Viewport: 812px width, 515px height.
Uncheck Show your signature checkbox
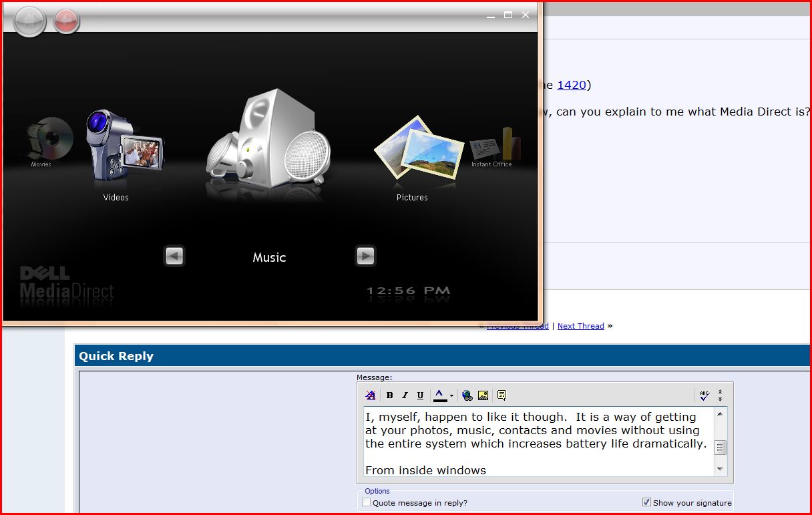click(x=646, y=502)
